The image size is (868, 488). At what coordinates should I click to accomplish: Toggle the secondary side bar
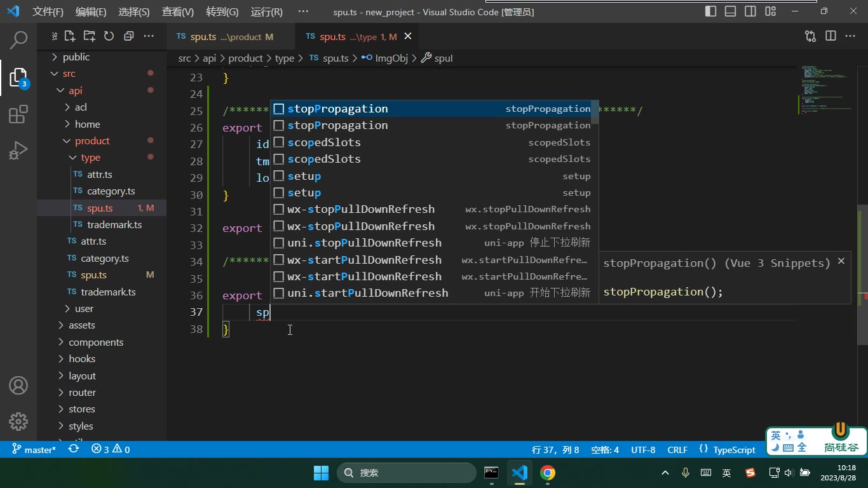click(x=750, y=11)
